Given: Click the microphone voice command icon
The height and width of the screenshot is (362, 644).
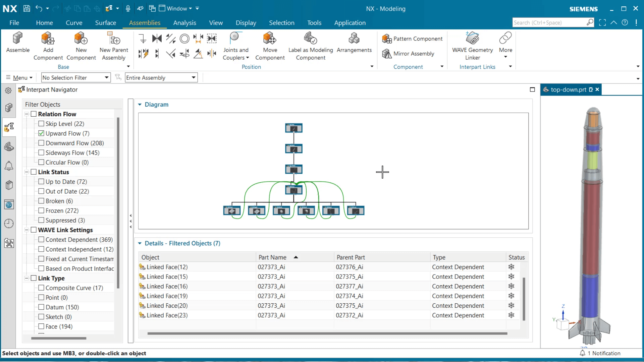Looking at the screenshot, I should [128, 8].
